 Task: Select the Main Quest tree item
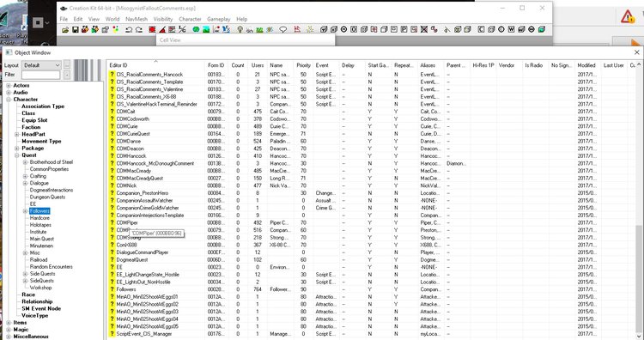pyautogui.click(x=41, y=239)
